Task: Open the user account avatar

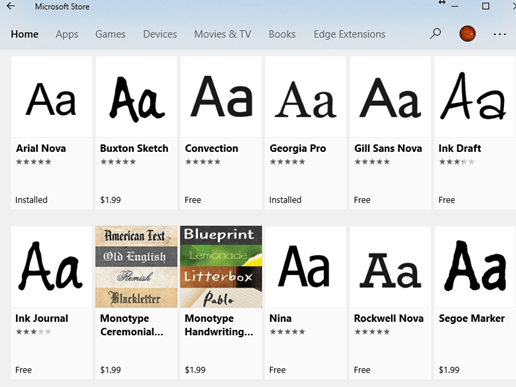Action: (467, 34)
